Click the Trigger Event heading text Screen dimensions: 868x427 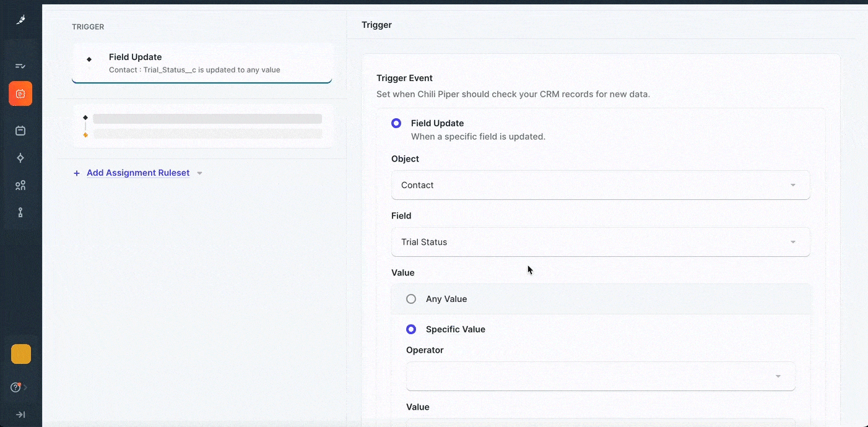pyautogui.click(x=404, y=78)
